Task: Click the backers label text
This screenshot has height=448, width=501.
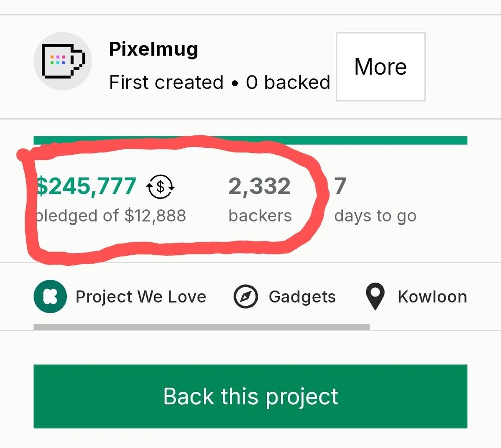Action: point(260,216)
